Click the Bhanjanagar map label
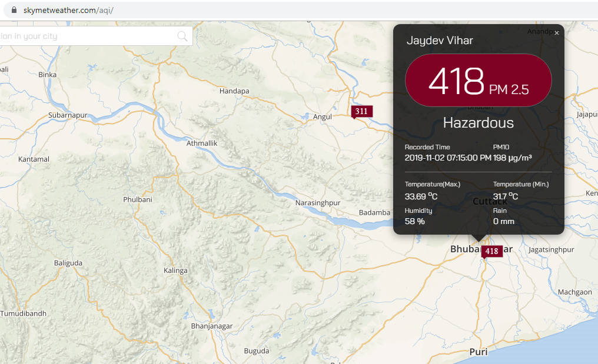The height and width of the screenshot is (364, 598). tap(212, 326)
